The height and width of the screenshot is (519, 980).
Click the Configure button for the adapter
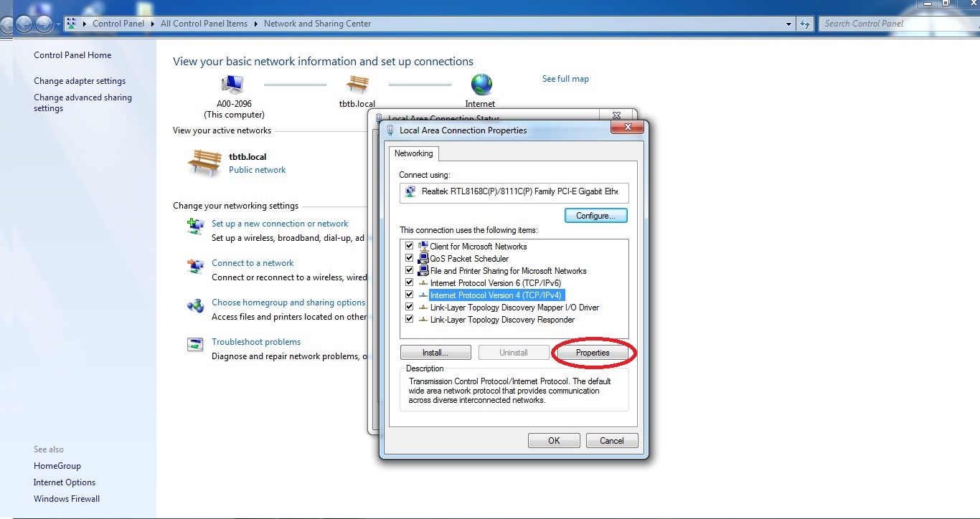[595, 216]
